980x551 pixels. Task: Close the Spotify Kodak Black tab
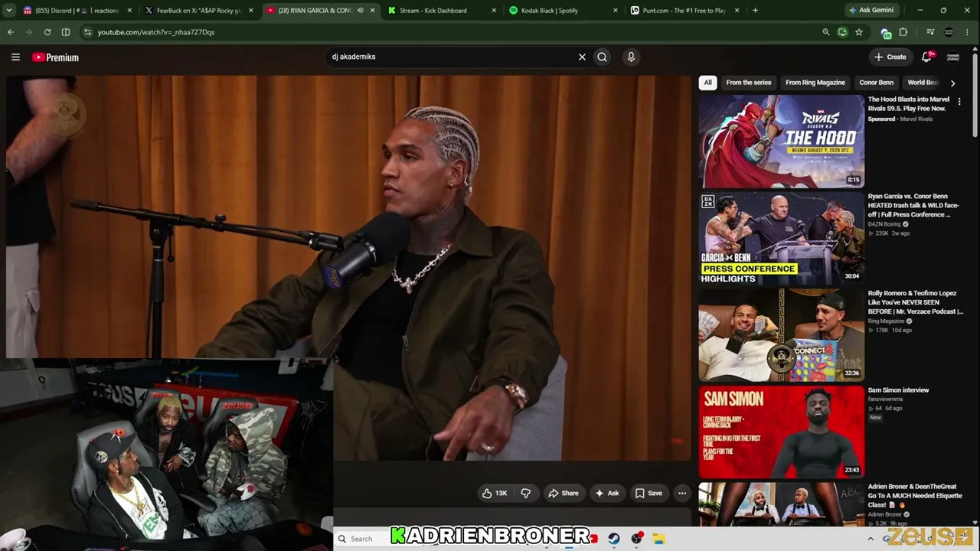pos(615,11)
